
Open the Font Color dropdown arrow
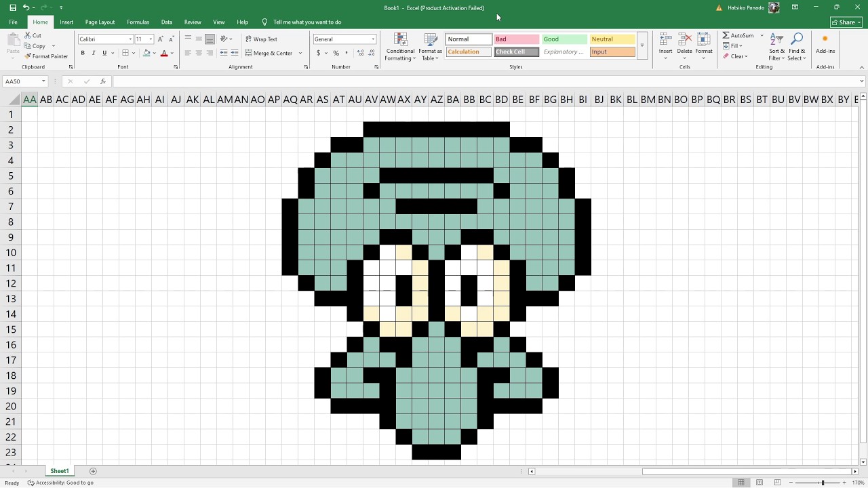[x=172, y=53]
